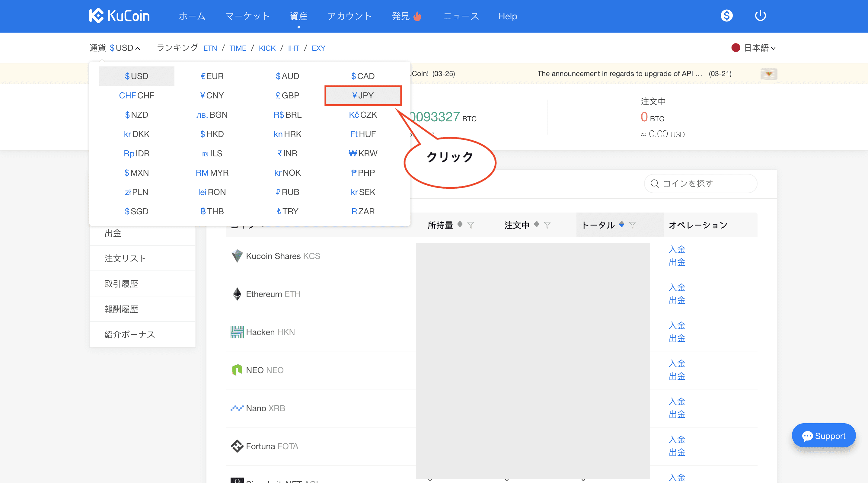Choose €EUR currency option
This screenshot has width=868, height=483.
[x=212, y=76]
